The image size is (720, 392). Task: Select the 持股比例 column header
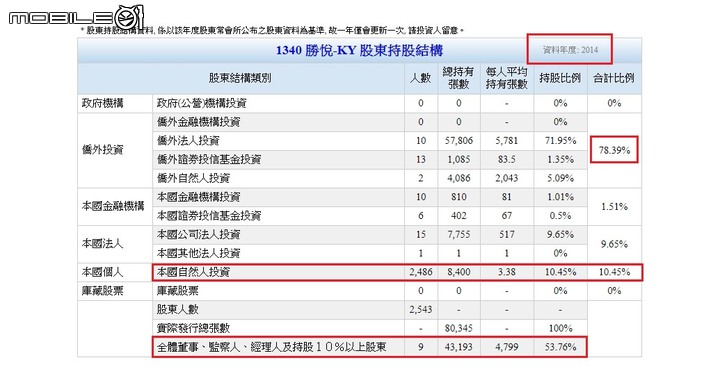[x=560, y=78]
